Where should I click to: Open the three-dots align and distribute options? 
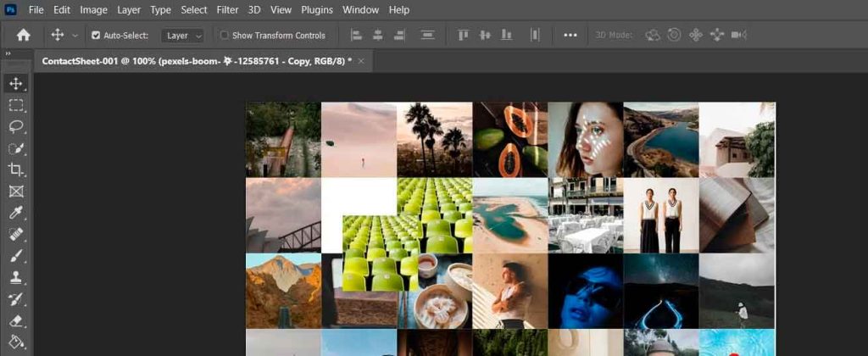570,36
